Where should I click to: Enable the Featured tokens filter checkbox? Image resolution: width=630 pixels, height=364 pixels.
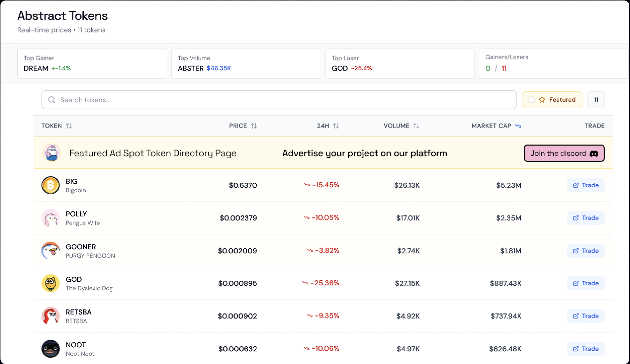(x=531, y=100)
